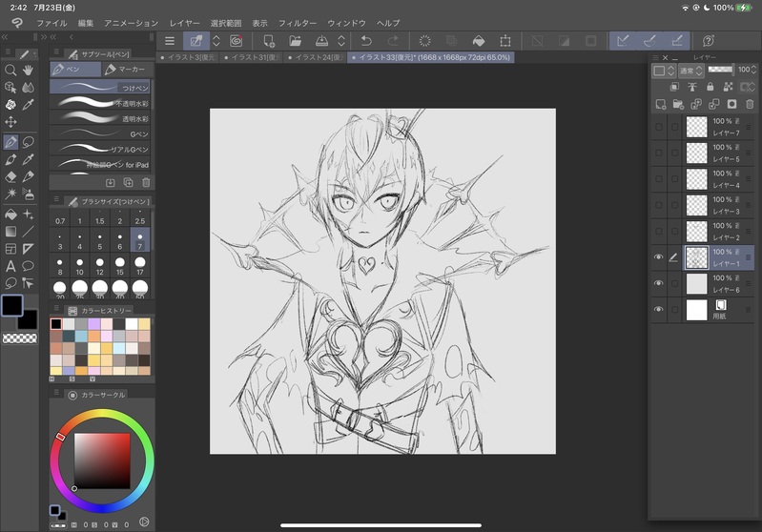Show layer レイヤー3 via its visibility box

pos(658,205)
